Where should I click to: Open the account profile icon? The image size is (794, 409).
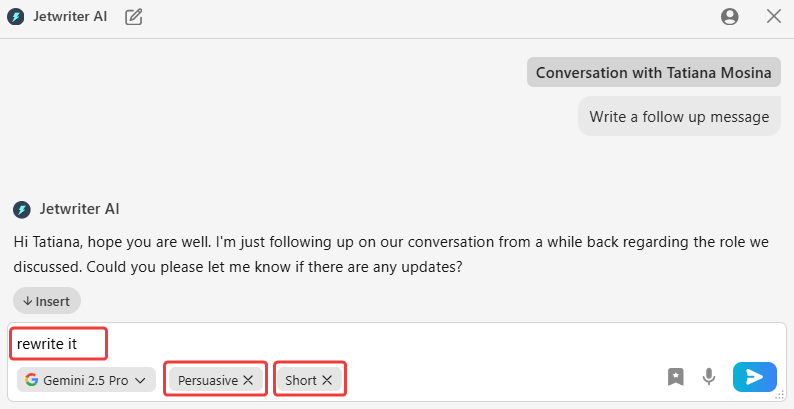click(729, 16)
